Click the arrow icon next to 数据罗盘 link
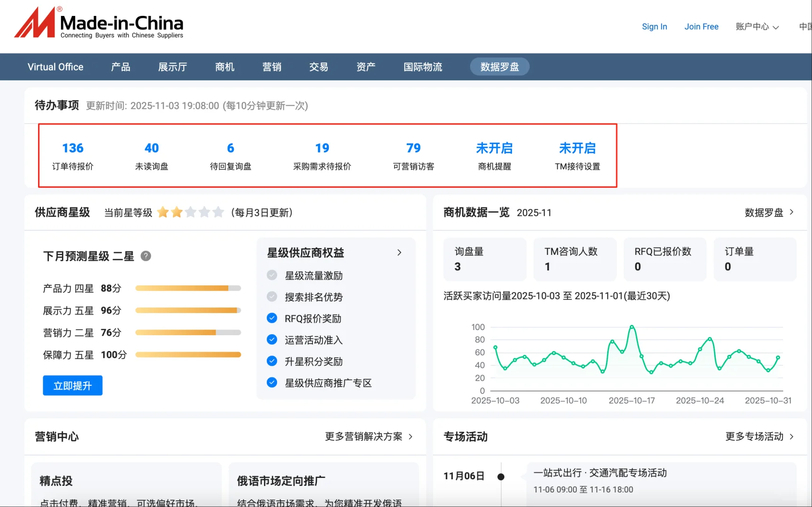Screen dimensions: 812x507 pos(792,213)
